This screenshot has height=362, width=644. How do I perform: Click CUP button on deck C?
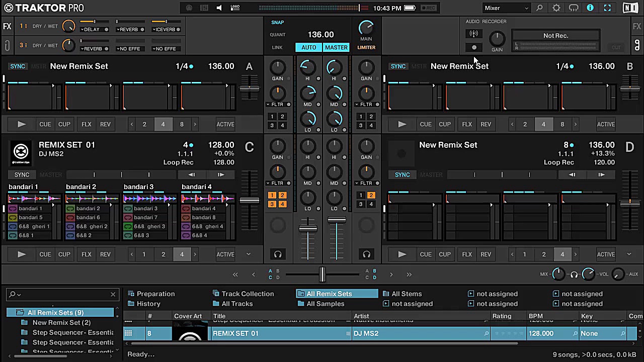point(64,254)
